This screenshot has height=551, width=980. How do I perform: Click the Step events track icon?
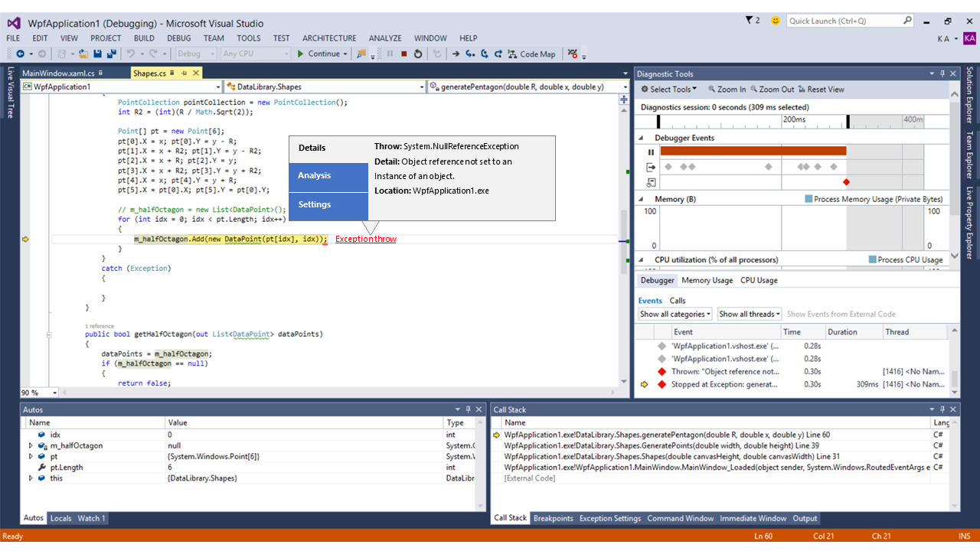(651, 167)
